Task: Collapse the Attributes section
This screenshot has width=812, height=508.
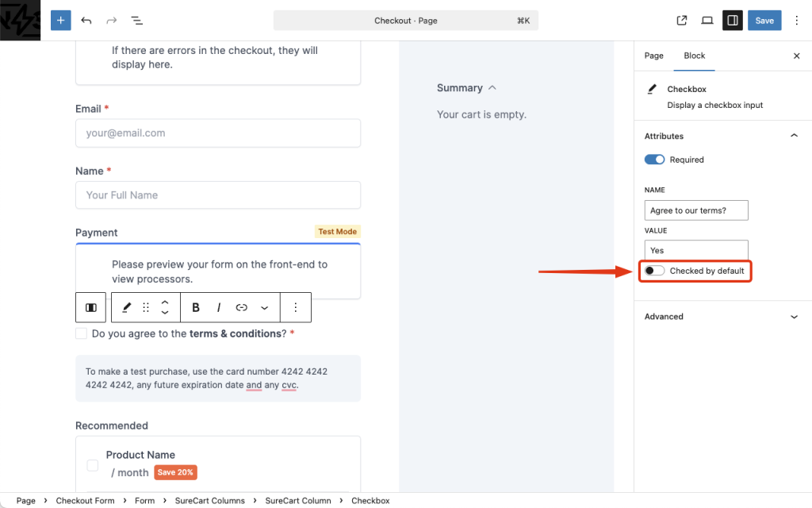Action: 794,135
